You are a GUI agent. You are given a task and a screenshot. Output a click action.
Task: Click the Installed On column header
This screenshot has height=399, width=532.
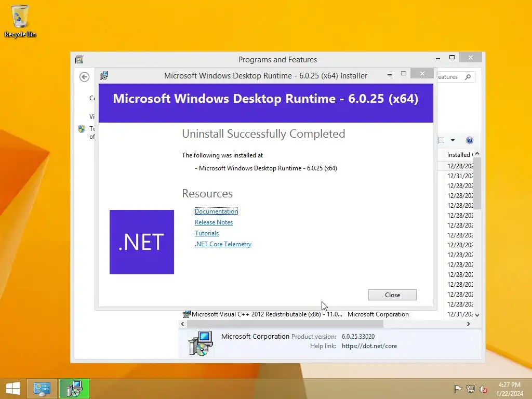click(458, 155)
